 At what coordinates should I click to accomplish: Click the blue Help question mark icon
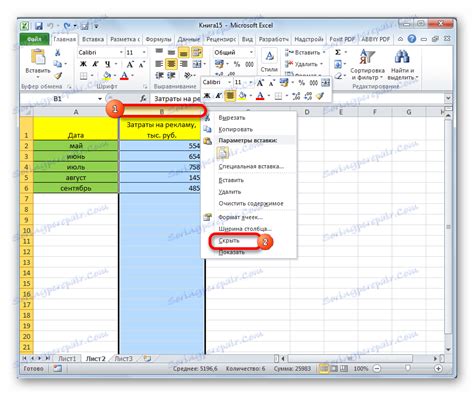412,39
